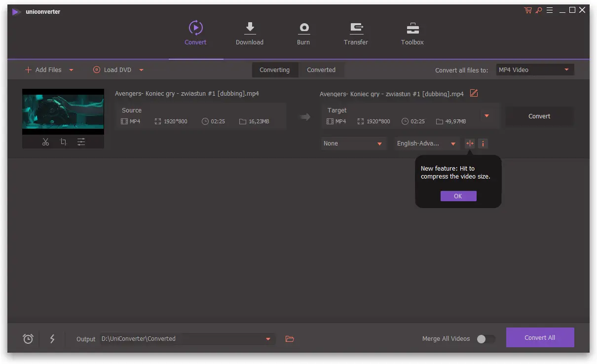Open the Toolbox section
The height and width of the screenshot is (364, 597).
[412, 34]
